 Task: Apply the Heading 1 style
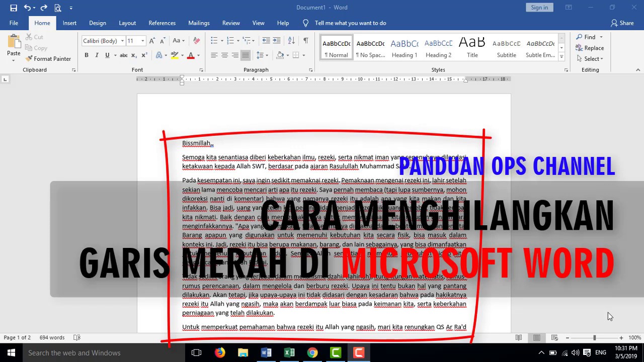405,48
